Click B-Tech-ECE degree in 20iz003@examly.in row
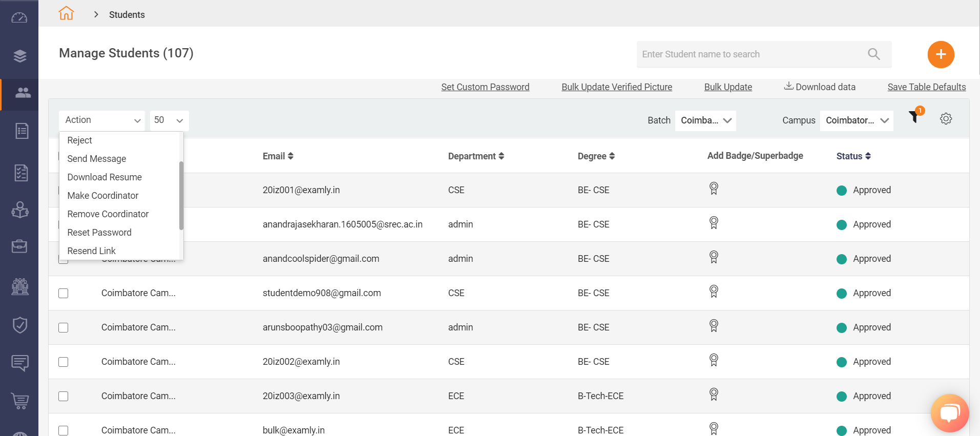The image size is (980, 436). tap(601, 396)
